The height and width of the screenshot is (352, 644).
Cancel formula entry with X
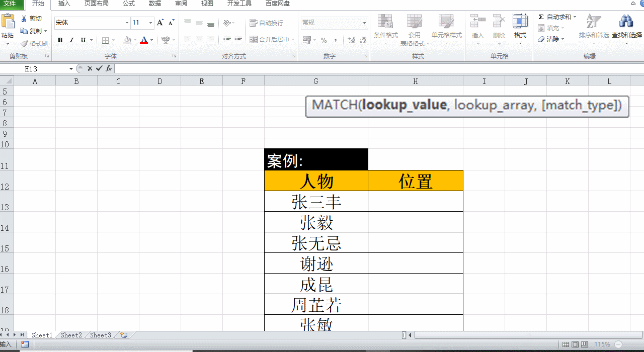pos(90,68)
